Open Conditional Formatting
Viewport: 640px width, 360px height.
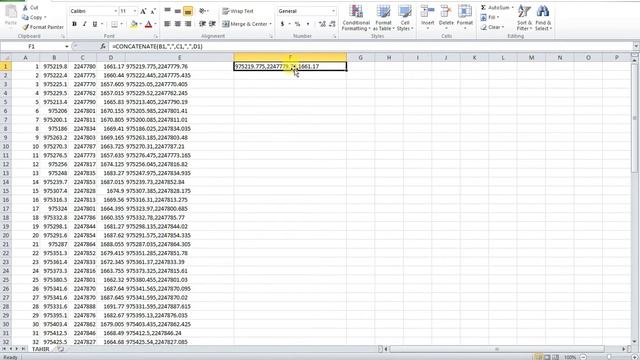tap(356, 18)
